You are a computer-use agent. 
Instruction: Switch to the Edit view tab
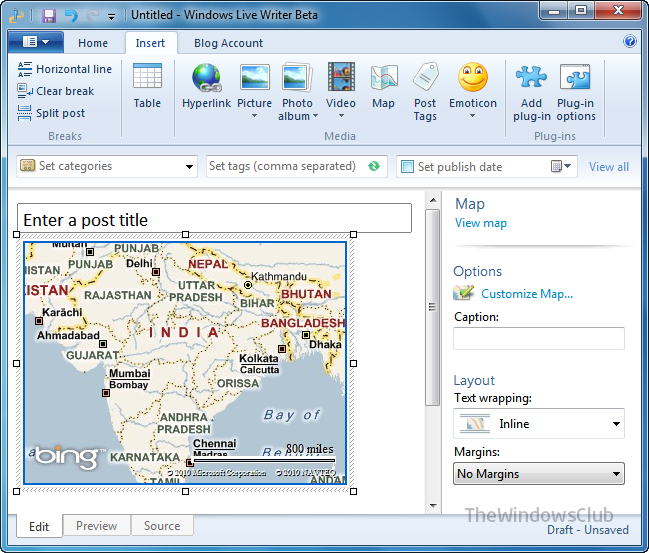coord(39,526)
